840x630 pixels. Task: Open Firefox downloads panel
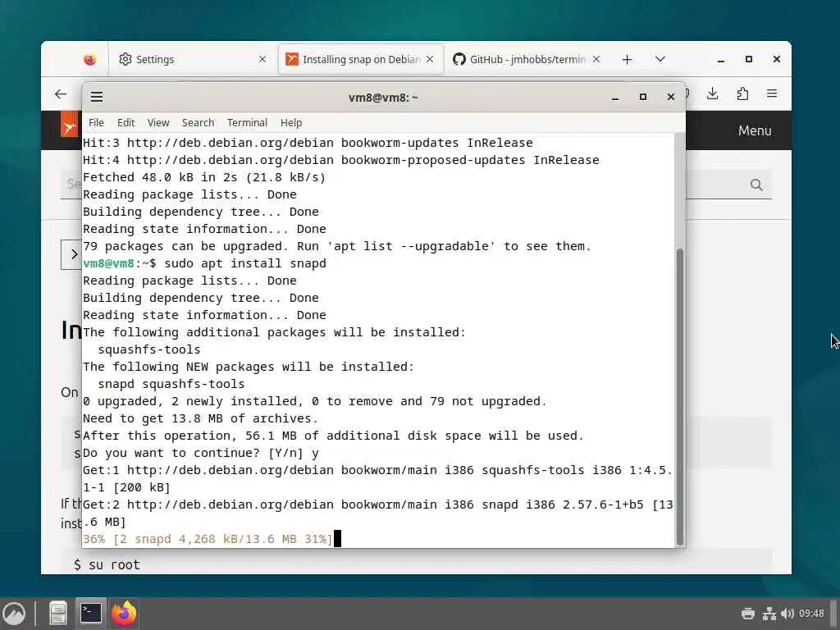point(713,94)
